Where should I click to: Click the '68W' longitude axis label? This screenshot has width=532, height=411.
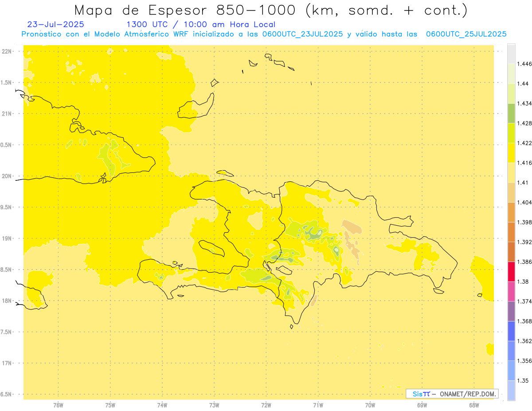pyautogui.click(x=474, y=405)
